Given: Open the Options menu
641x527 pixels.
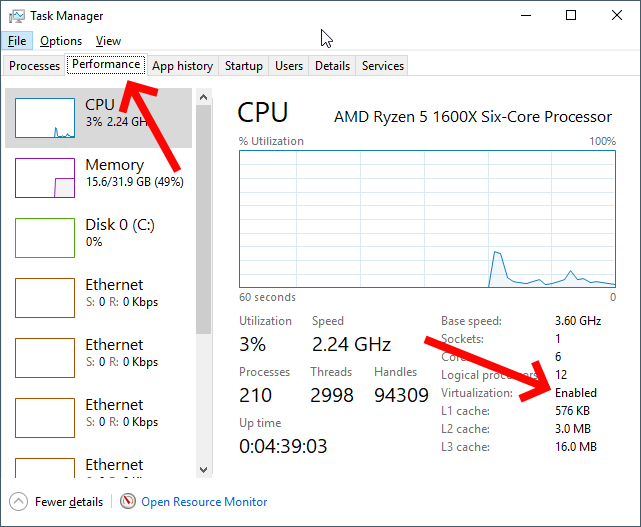Looking at the screenshot, I should pos(61,41).
